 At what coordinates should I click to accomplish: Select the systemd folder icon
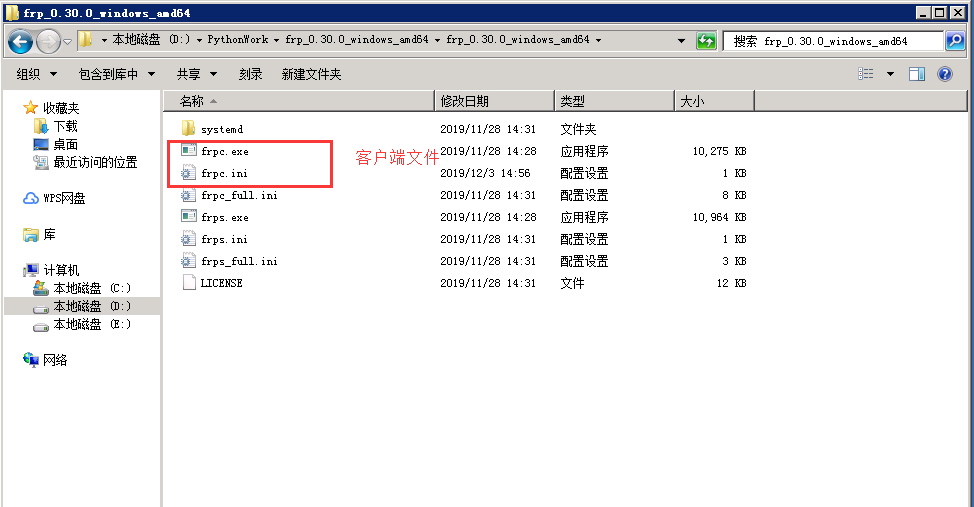pos(188,129)
